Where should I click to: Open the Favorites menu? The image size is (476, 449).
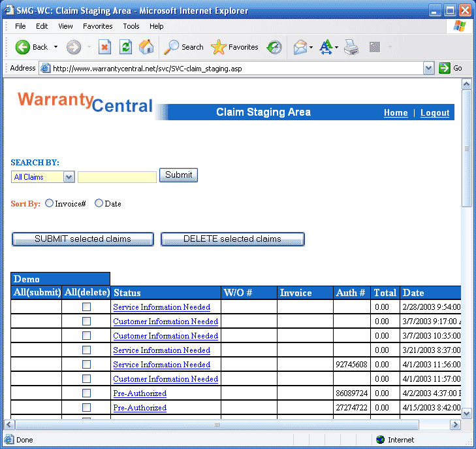[98, 26]
